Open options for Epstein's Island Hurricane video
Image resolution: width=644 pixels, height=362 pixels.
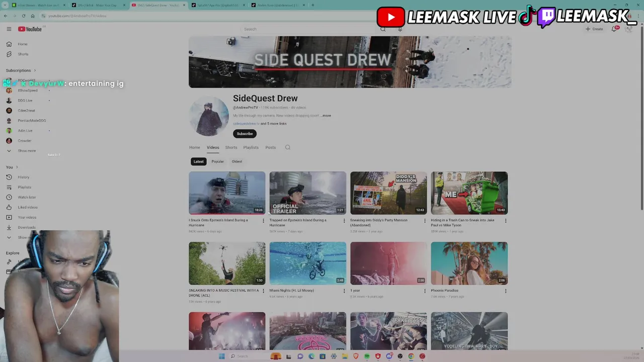pos(263,220)
